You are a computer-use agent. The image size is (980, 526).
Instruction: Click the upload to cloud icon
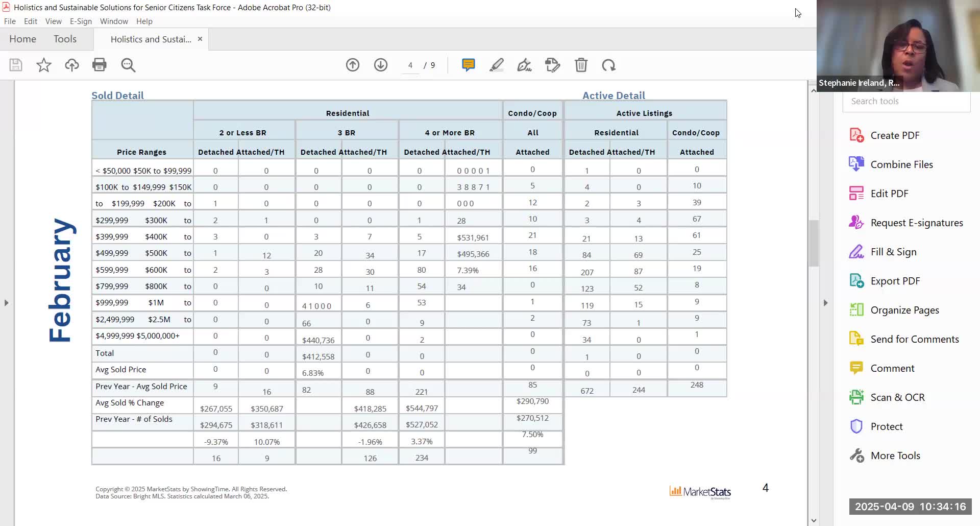click(x=72, y=65)
